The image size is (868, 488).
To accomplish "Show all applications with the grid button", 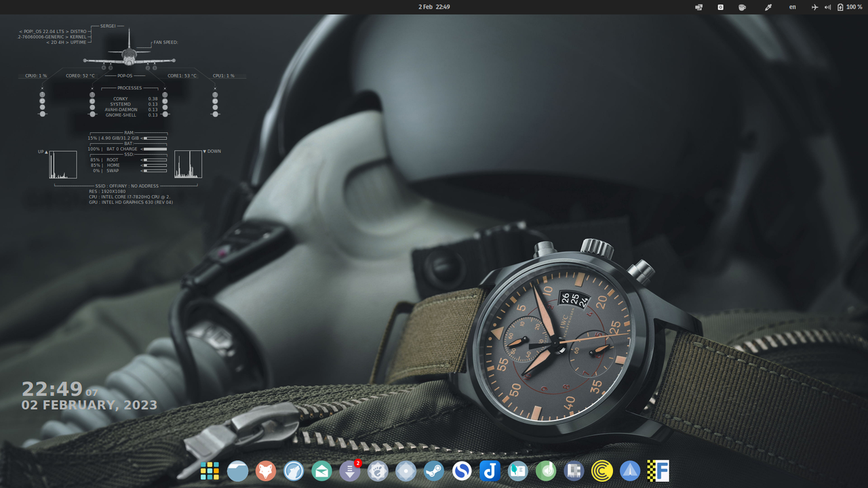I will click(x=210, y=471).
